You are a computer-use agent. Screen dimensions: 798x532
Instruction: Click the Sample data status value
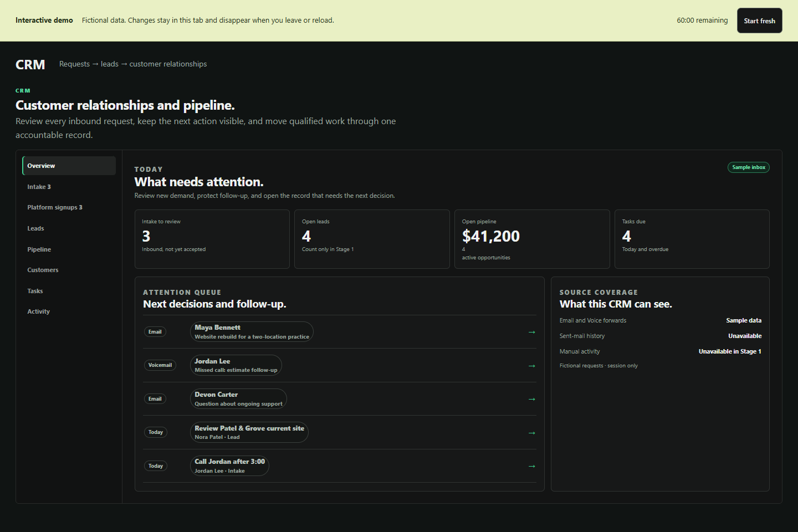click(x=744, y=320)
